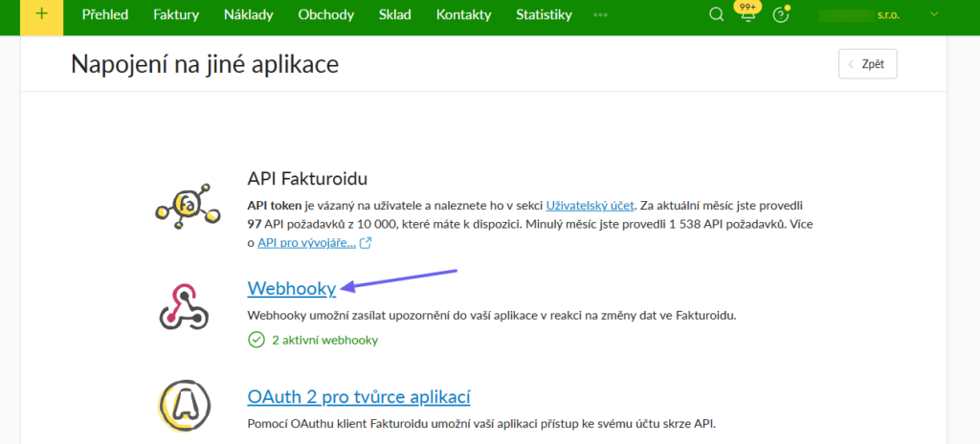Expand the s.r.o. account dropdown
The height and width of the screenshot is (444, 980).
coord(934,14)
